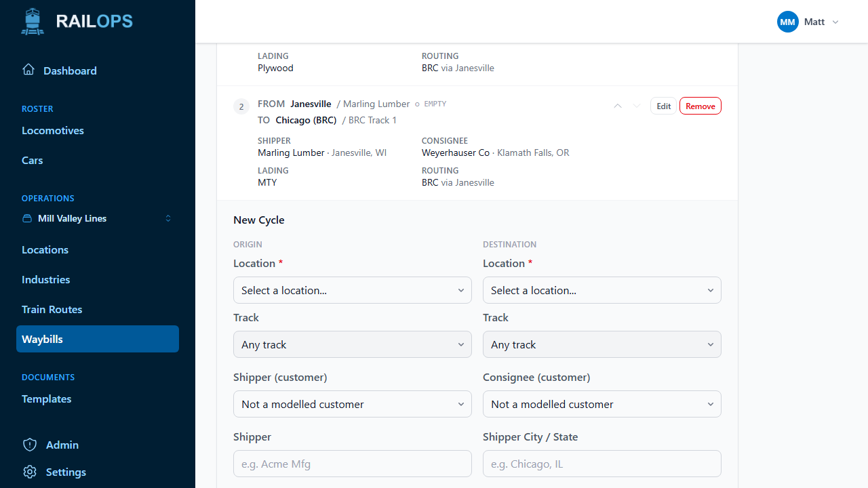Open the destination Track dropdown
868x488 pixels.
tap(602, 344)
